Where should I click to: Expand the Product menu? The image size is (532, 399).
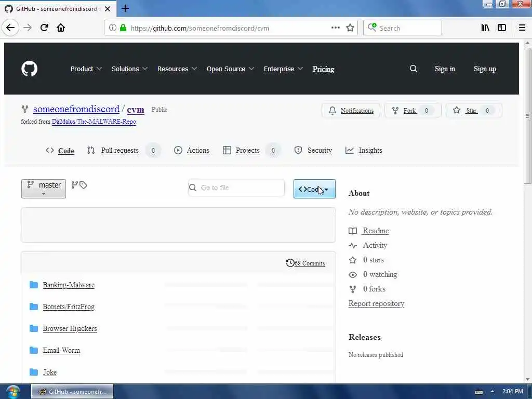(86, 69)
